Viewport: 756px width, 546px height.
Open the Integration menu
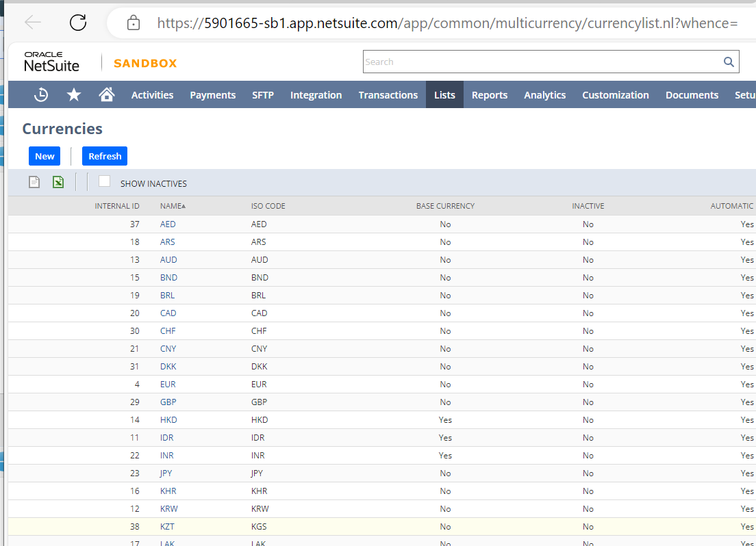[x=316, y=95]
